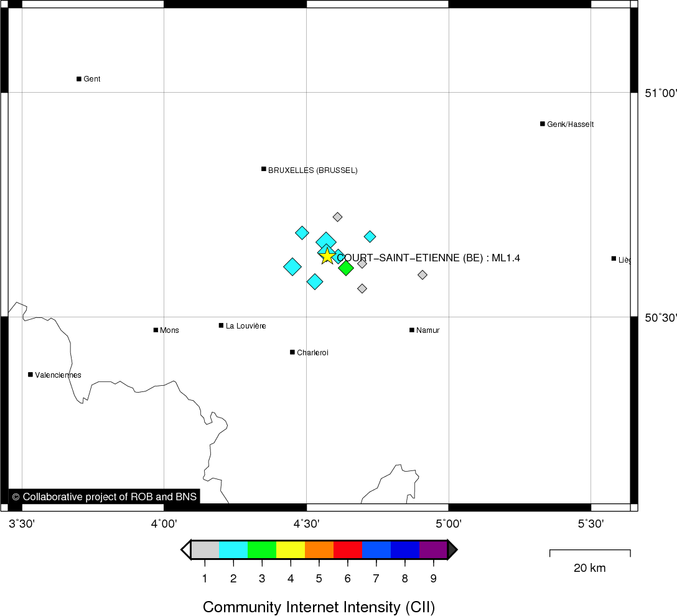Click the COURT-SAINT-ETIENNE (BE) : ML1.4 label

(x=428, y=258)
